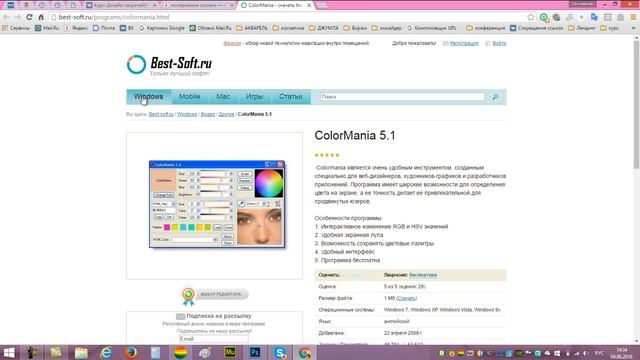This screenshot has height=360, width=640.
Task: Open the курс bookmarks folder
Action: click(x=609, y=28)
